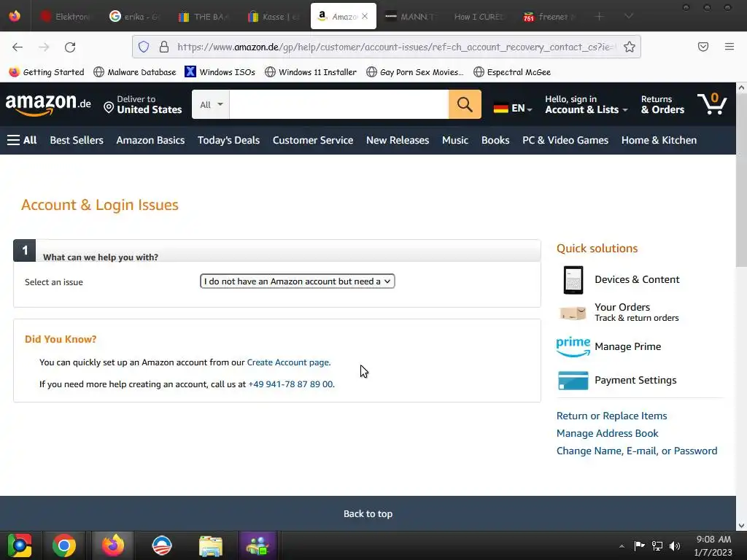Close the Amazon tab

[x=365, y=16]
